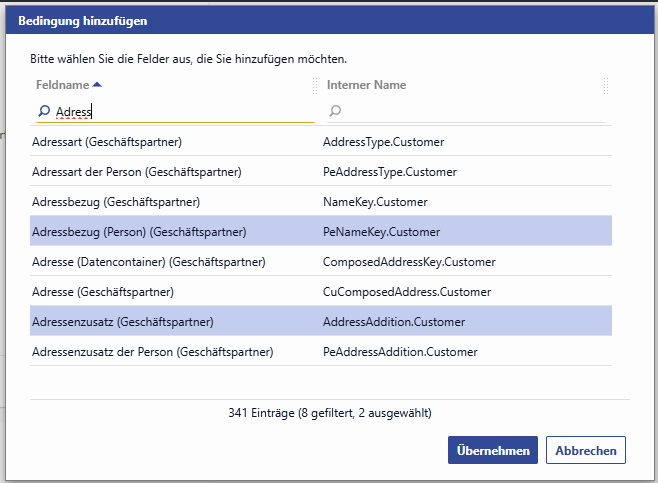Click the PeAddressAddition.Customer cell

click(400, 352)
